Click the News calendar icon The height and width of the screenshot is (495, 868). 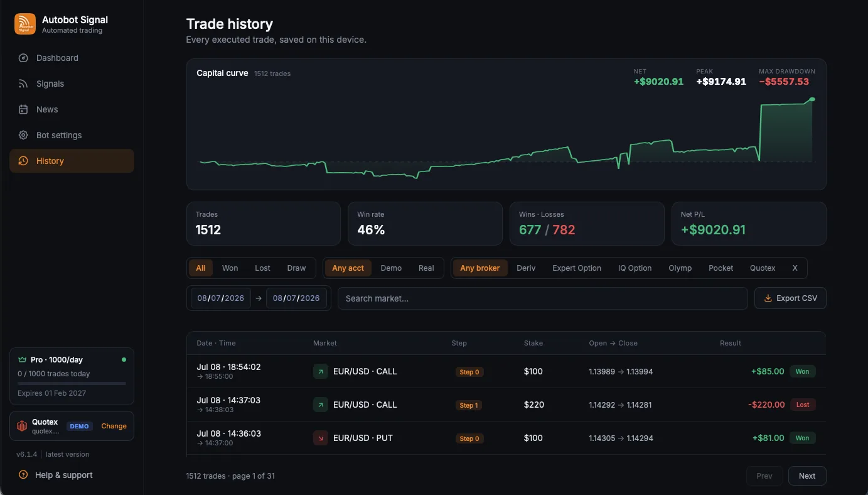(x=23, y=109)
